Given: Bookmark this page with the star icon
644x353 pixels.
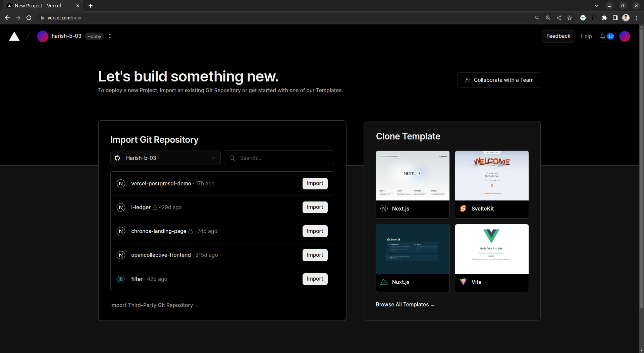Looking at the screenshot, I should (x=570, y=18).
